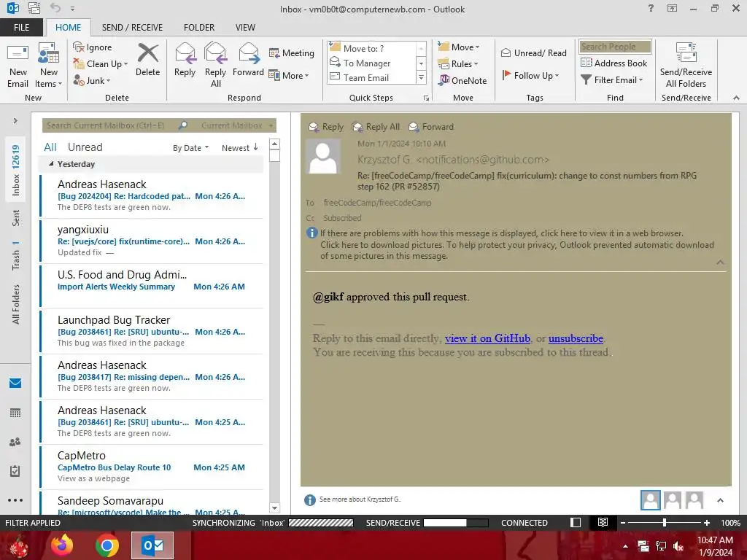The width and height of the screenshot is (747, 560).
Task: Open Tasks view in navigation bar
Action: [15, 471]
